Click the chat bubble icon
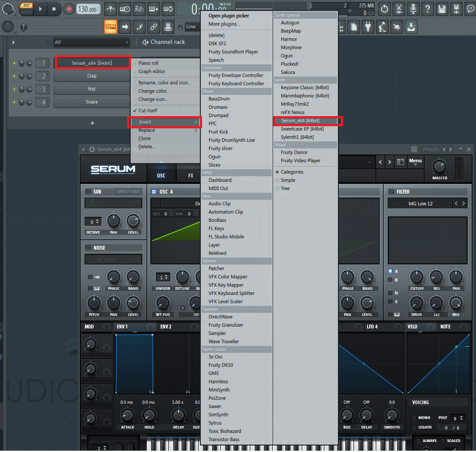The height and width of the screenshot is (452, 476). click(470, 9)
